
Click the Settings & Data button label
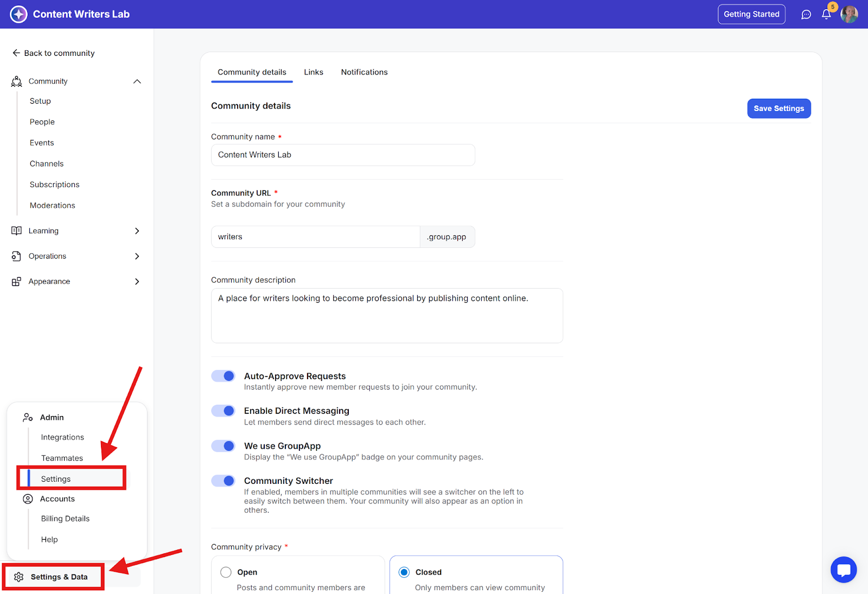[x=59, y=577]
